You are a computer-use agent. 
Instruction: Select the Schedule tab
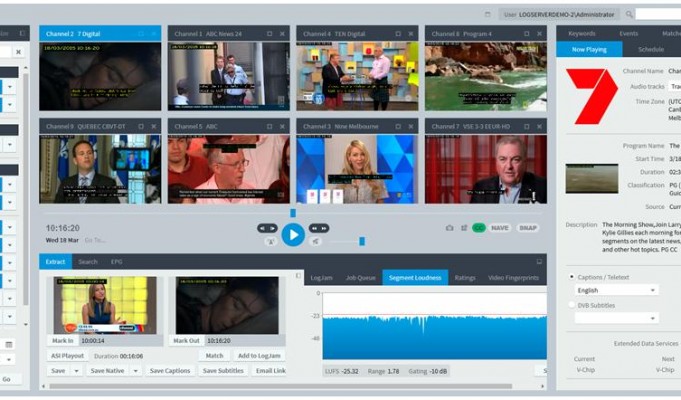pyautogui.click(x=651, y=50)
